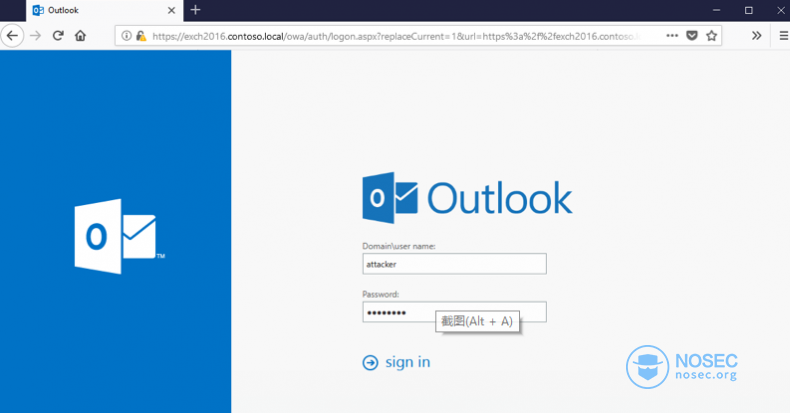Click the padlock security warning icon
Screen dimensions: 790x413
(141, 36)
